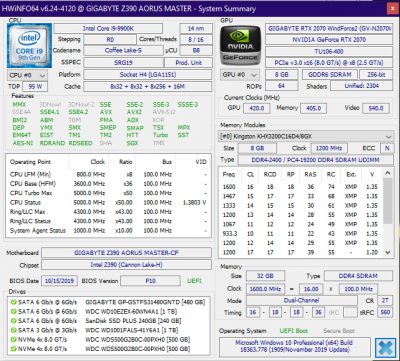This screenshot has width=400, height=361.
Task: Click the CPU Status 5000.0 MHz row
Action: (x=108, y=202)
